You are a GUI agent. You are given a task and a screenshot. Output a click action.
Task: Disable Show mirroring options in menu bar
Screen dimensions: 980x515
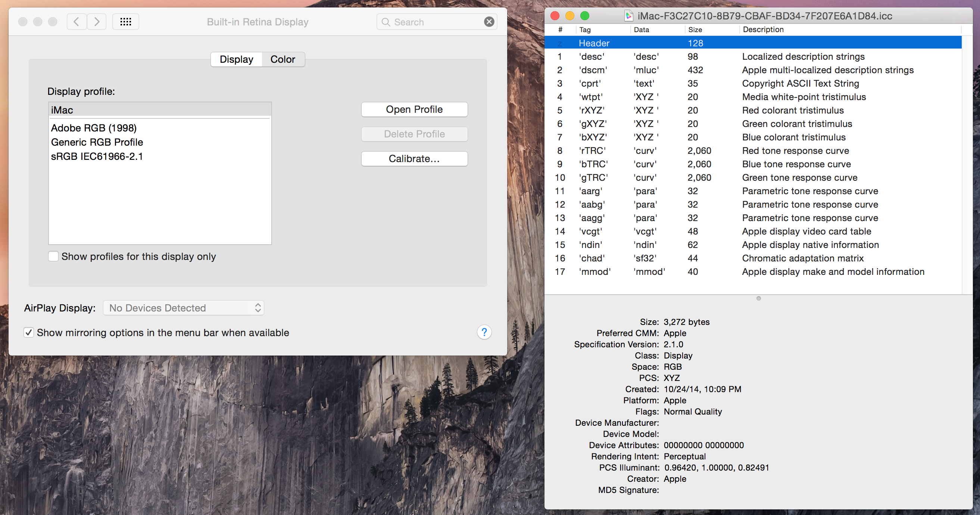[x=29, y=332]
